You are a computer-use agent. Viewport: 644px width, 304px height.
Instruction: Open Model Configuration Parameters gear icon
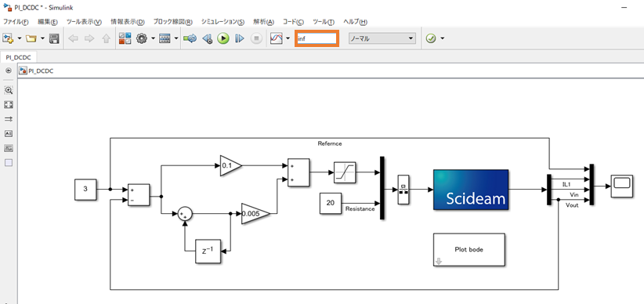(x=142, y=38)
